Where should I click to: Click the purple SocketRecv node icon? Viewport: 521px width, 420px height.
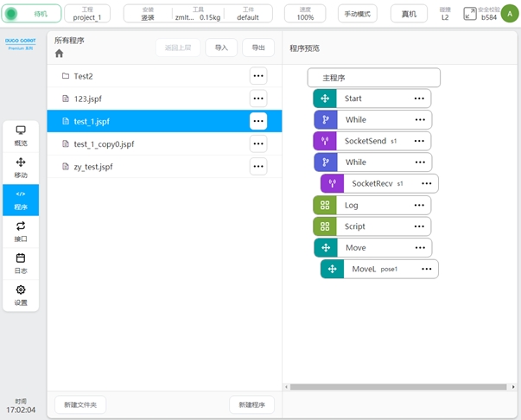click(x=333, y=183)
